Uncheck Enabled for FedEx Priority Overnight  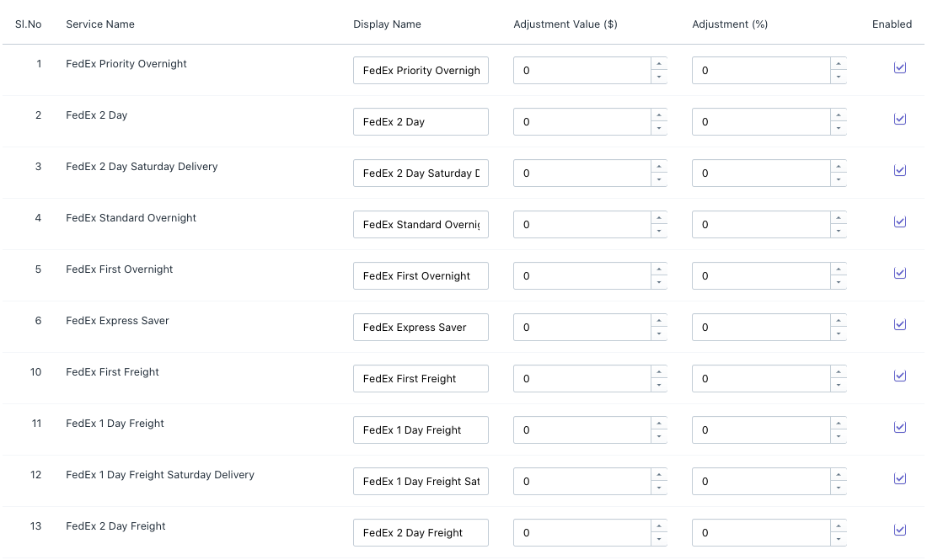[900, 67]
